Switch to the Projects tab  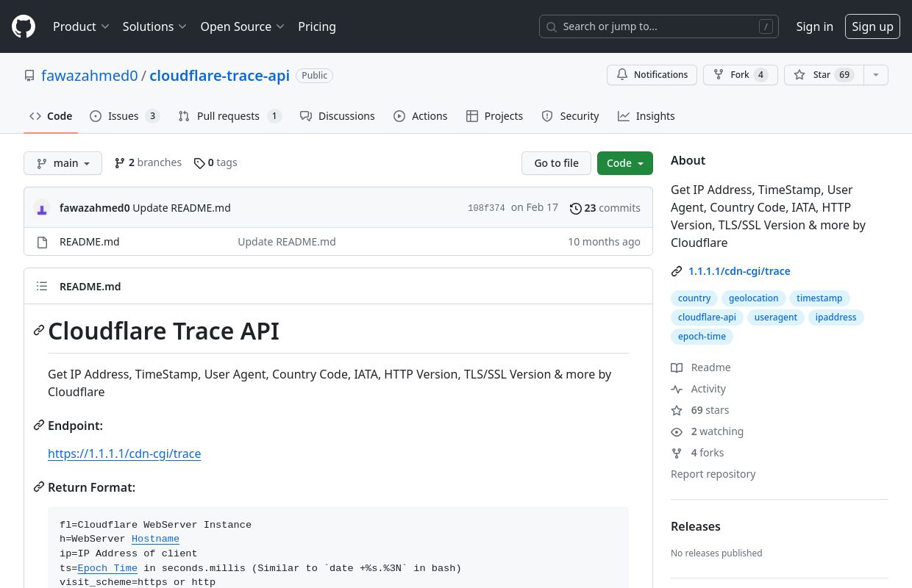(x=494, y=116)
